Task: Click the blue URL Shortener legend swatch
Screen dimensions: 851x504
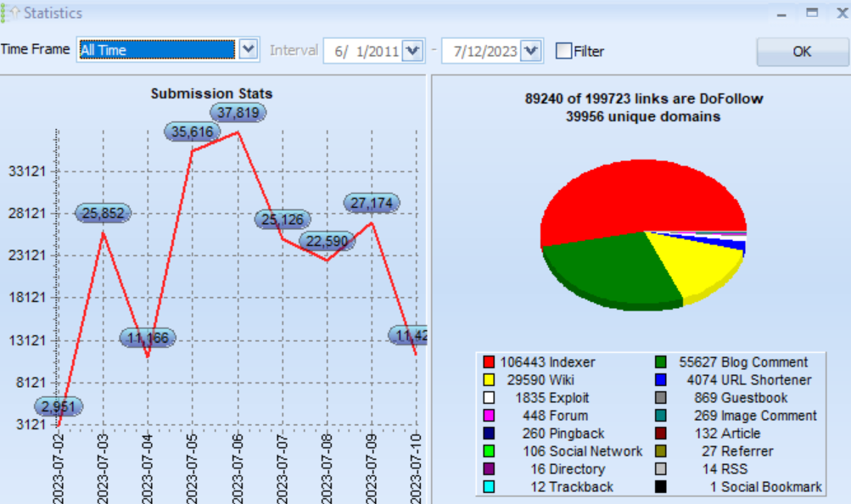Action: click(x=660, y=380)
